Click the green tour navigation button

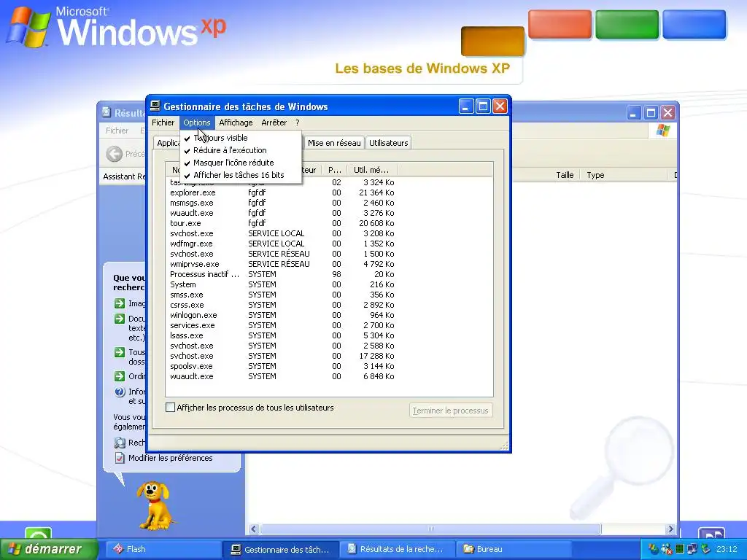[x=627, y=24]
